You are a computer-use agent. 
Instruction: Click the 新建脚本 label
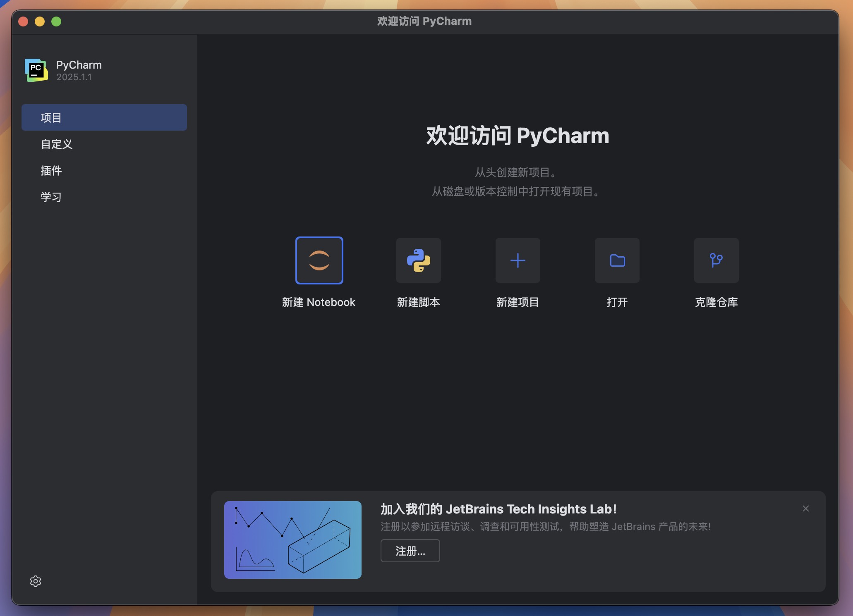[418, 302]
